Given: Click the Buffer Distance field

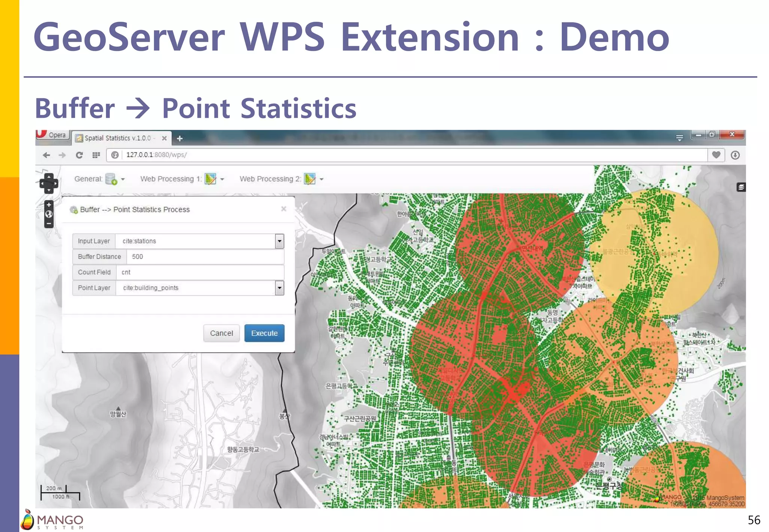Looking at the screenshot, I should pos(205,257).
